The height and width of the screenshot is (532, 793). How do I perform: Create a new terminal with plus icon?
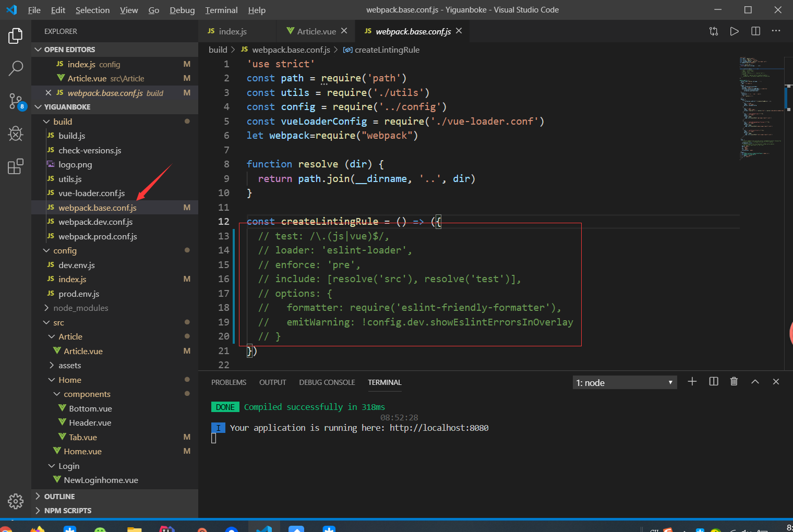[x=692, y=382]
